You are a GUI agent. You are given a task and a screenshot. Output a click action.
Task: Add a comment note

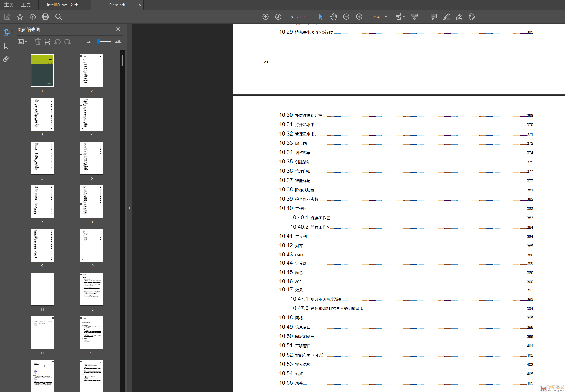pyautogui.click(x=433, y=17)
